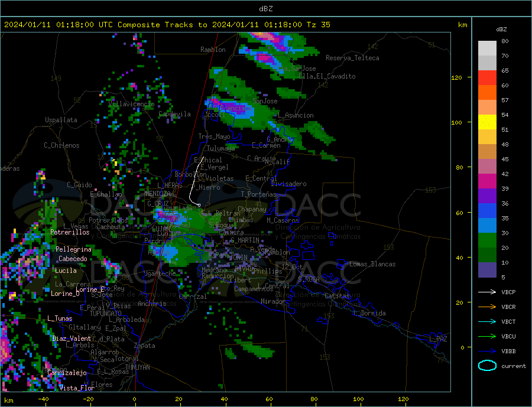Screen dimensions: 532x407
Task: Click the 'VBBB' legend label
Action: (x=508, y=351)
